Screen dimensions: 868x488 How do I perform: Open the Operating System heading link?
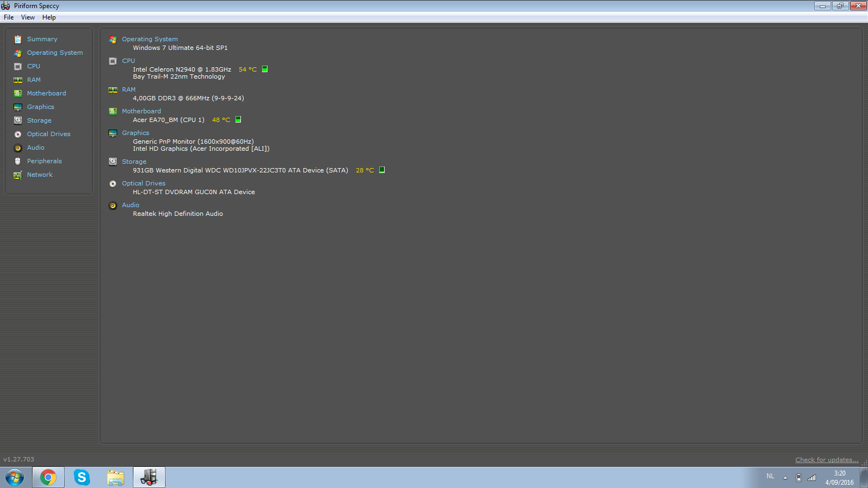(x=150, y=39)
